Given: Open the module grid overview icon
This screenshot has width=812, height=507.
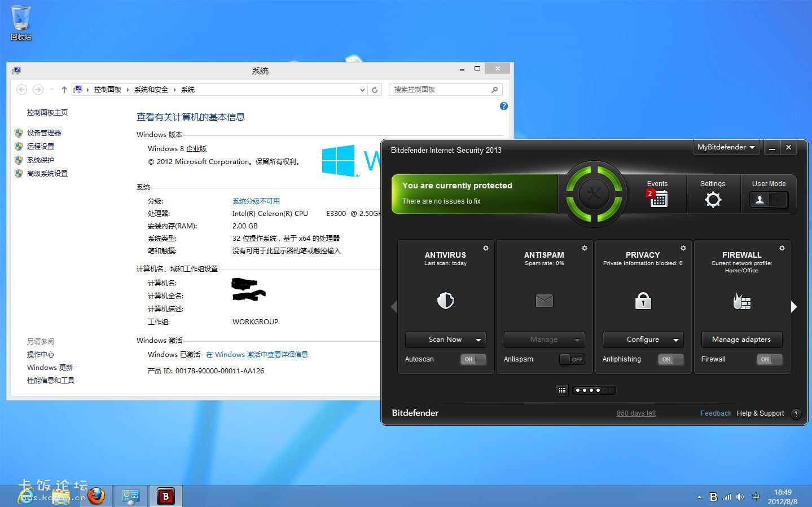Looking at the screenshot, I should point(562,390).
